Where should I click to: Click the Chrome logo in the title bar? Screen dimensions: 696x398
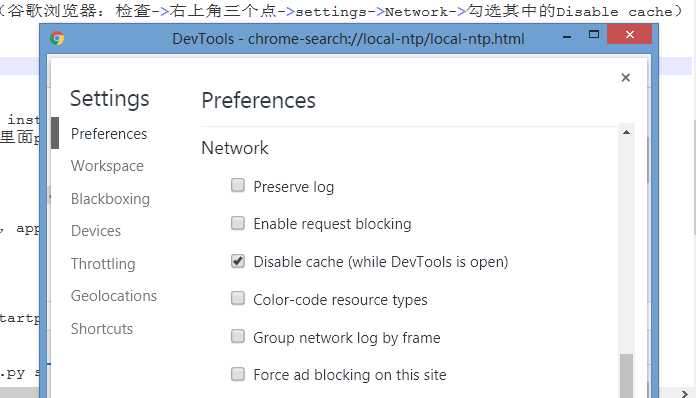(x=57, y=39)
